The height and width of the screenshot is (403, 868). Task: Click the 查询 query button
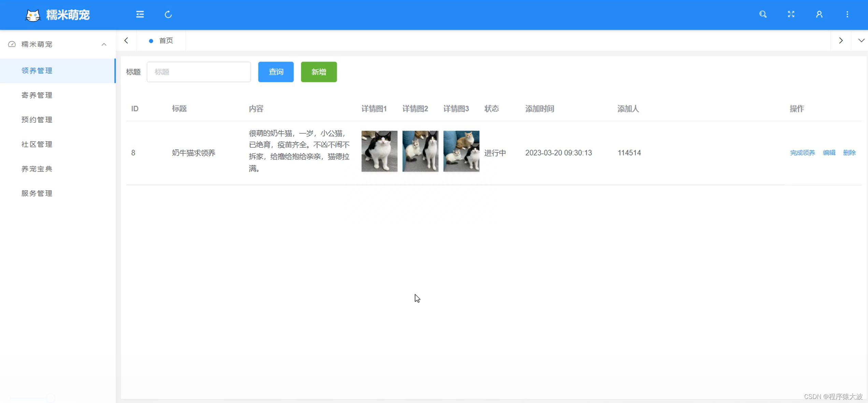click(x=275, y=72)
